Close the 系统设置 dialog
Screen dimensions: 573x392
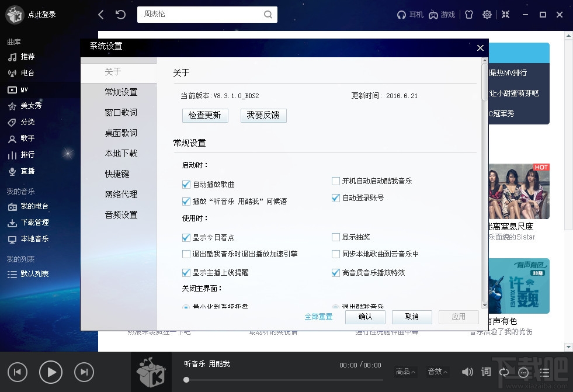[x=480, y=48]
